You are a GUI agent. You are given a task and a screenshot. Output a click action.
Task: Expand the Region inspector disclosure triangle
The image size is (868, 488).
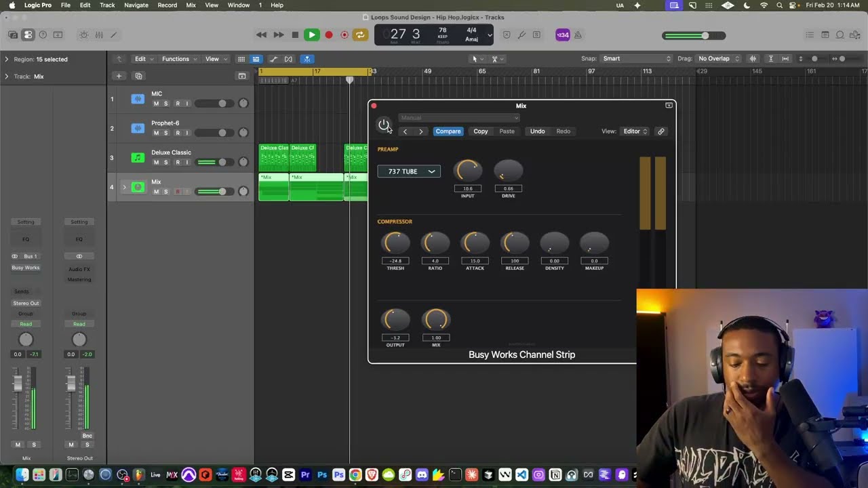point(6,59)
